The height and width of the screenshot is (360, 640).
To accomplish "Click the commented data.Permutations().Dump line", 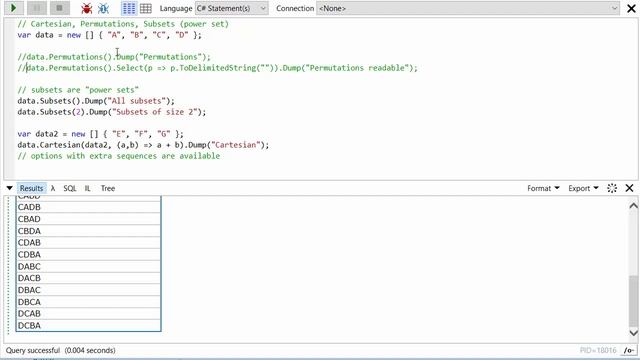I will [114, 57].
